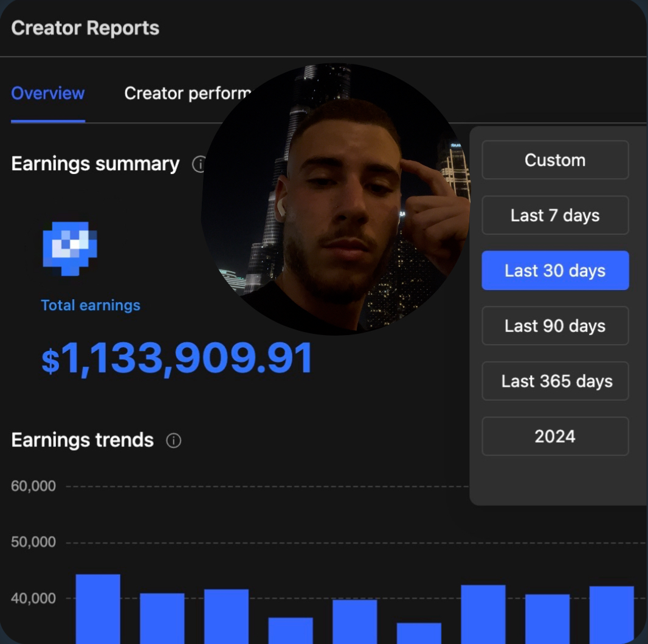Click the info icon next to Earnings trends

[174, 440]
